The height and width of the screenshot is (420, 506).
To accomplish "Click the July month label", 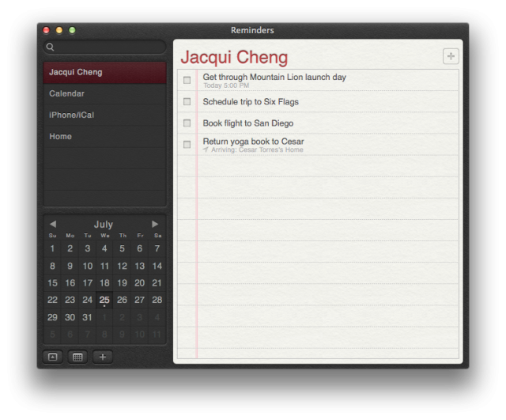I will (x=104, y=224).
